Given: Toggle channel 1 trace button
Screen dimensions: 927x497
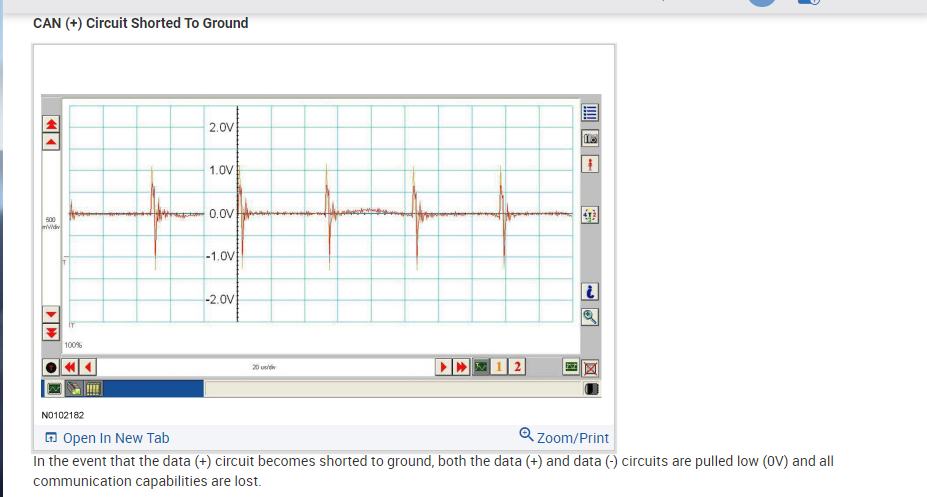Looking at the screenshot, I should click(498, 367).
